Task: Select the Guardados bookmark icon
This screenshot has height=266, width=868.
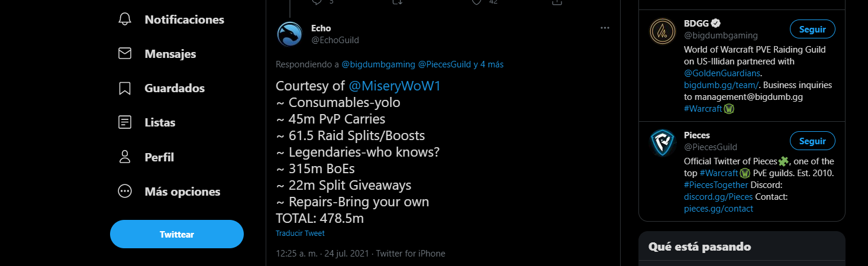Action: [125, 89]
